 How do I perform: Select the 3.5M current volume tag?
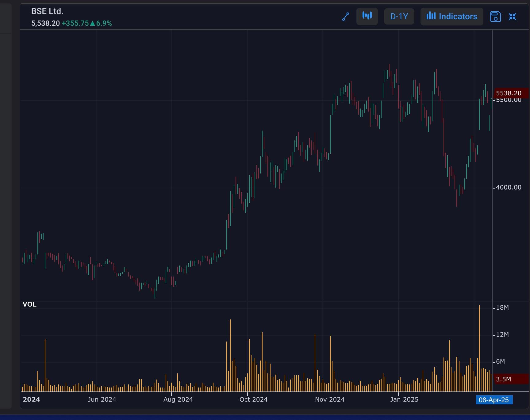coord(511,379)
